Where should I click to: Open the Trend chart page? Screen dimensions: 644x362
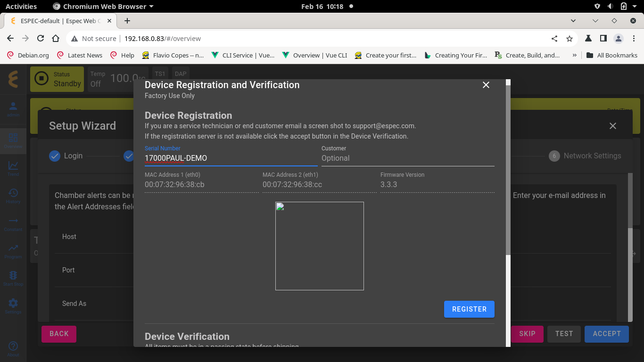pyautogui.click(x=13, y=168)
